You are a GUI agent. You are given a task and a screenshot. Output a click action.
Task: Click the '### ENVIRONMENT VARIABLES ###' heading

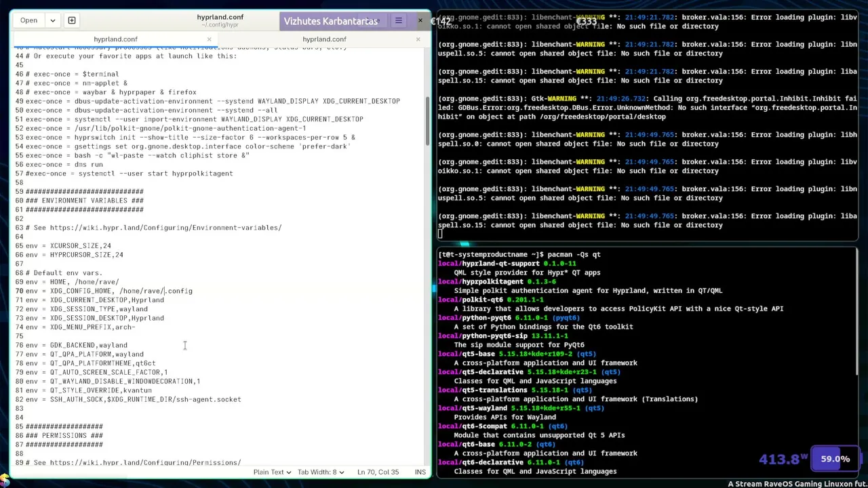point(84,201)
